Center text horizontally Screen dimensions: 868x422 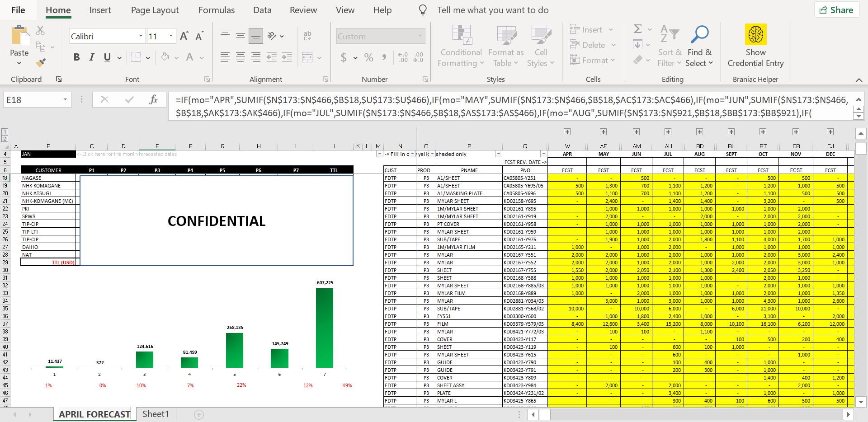point(241,57)
